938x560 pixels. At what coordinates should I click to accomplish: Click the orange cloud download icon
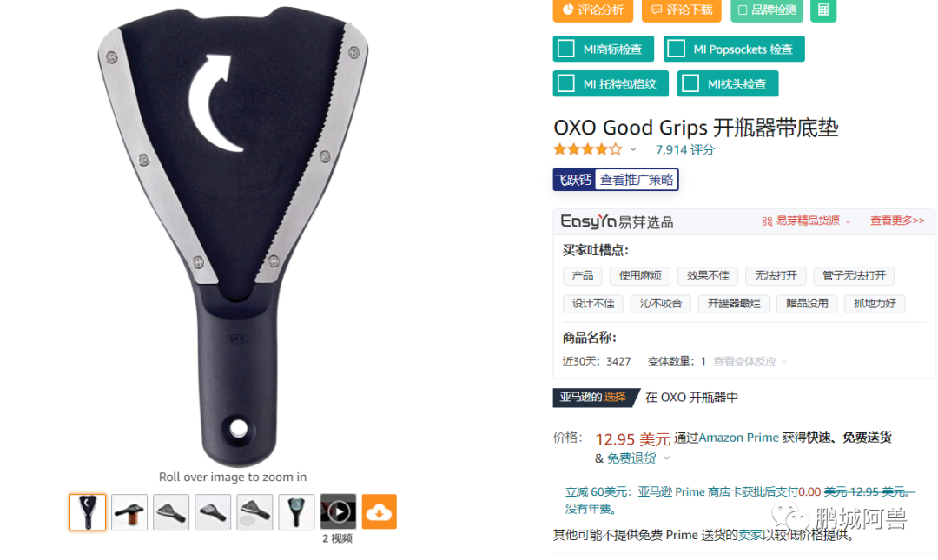coord(379,511)
